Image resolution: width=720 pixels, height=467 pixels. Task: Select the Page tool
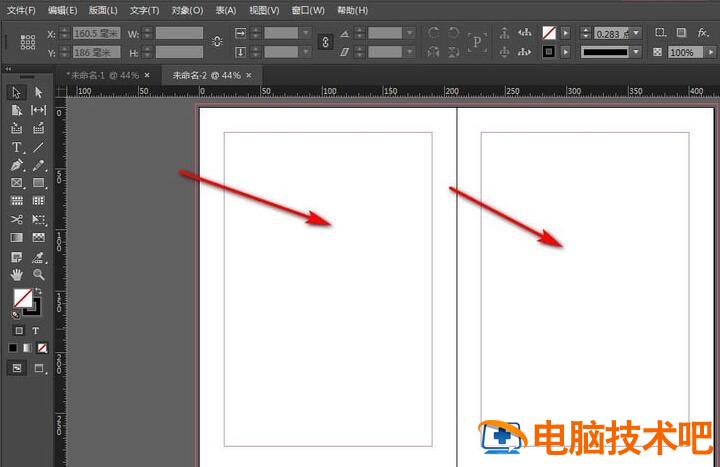[17, 110]
